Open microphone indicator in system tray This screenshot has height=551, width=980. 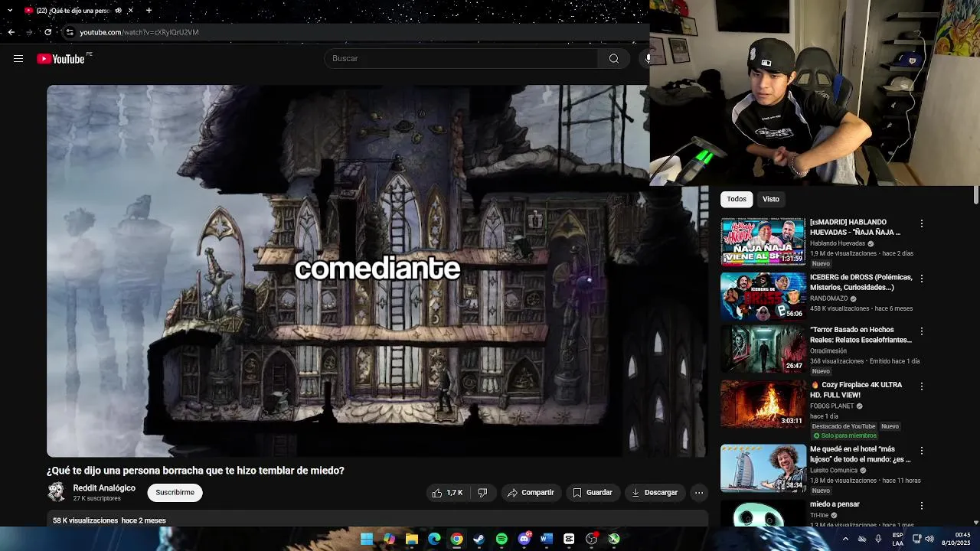[878, 539]
